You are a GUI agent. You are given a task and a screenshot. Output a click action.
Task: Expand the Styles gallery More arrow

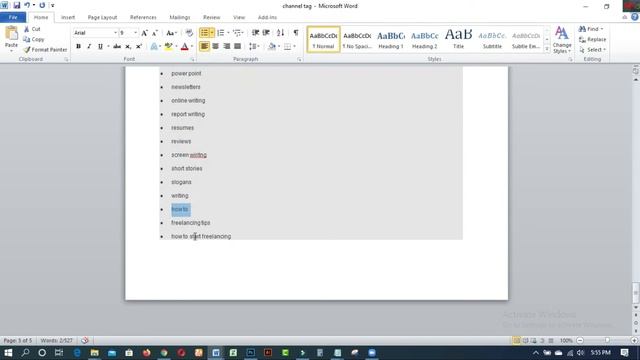click(x=547, y=49)
